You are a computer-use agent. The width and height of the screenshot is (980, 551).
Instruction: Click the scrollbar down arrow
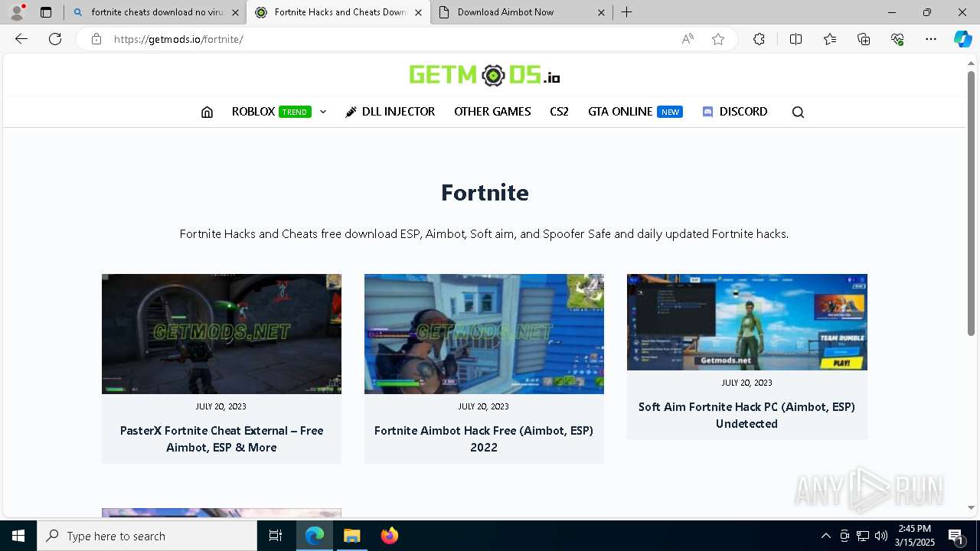click(x=971, y=507)
